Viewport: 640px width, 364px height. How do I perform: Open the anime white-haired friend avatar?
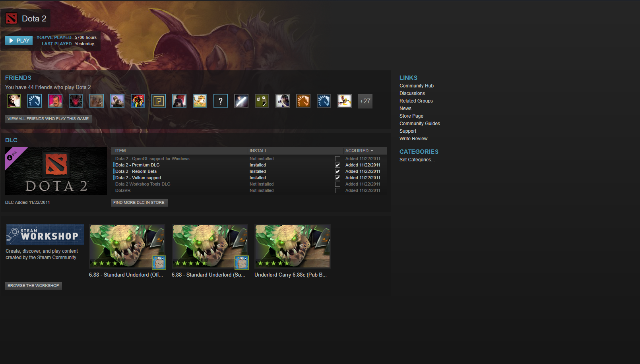(14, 101)
